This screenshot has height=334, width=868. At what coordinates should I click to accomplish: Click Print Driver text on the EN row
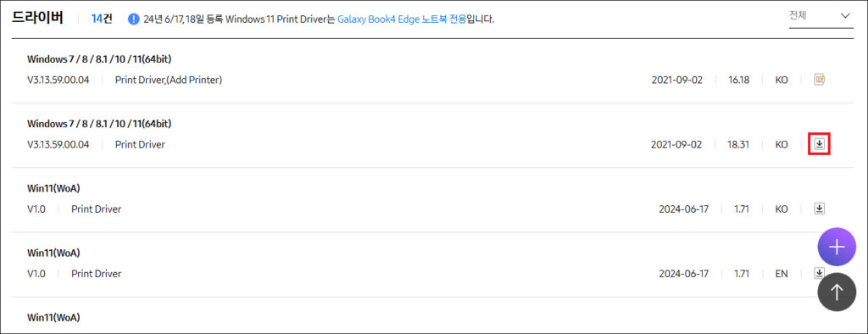(x=97, y=274)
